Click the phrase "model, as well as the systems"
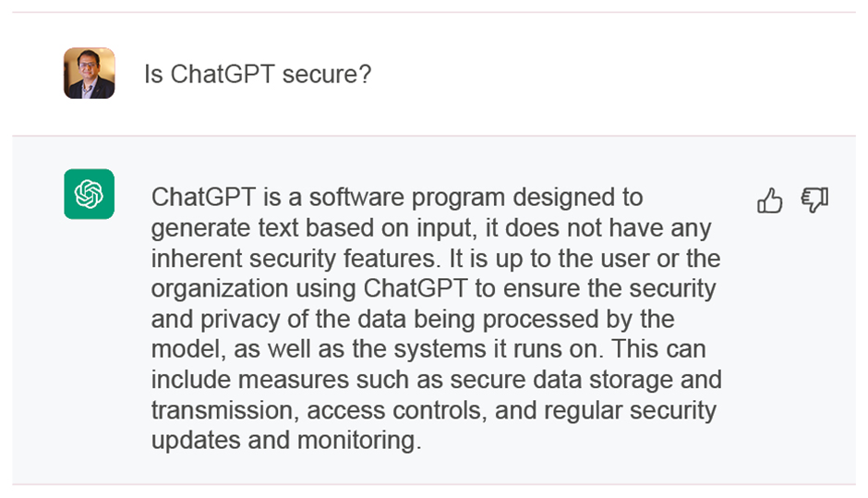The width and height of the screenshot is (868, 498). pyautogui.click(x=319, y=349)
